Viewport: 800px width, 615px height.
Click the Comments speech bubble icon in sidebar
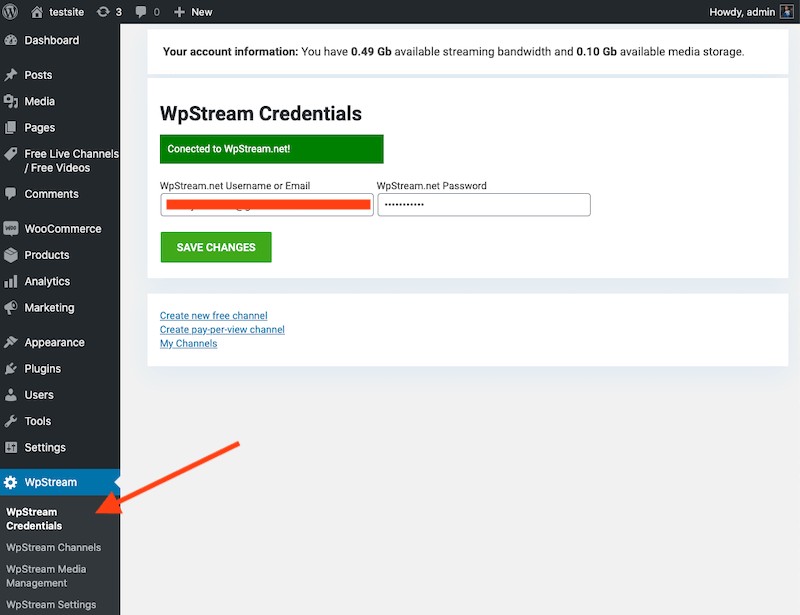coord(11,193)
